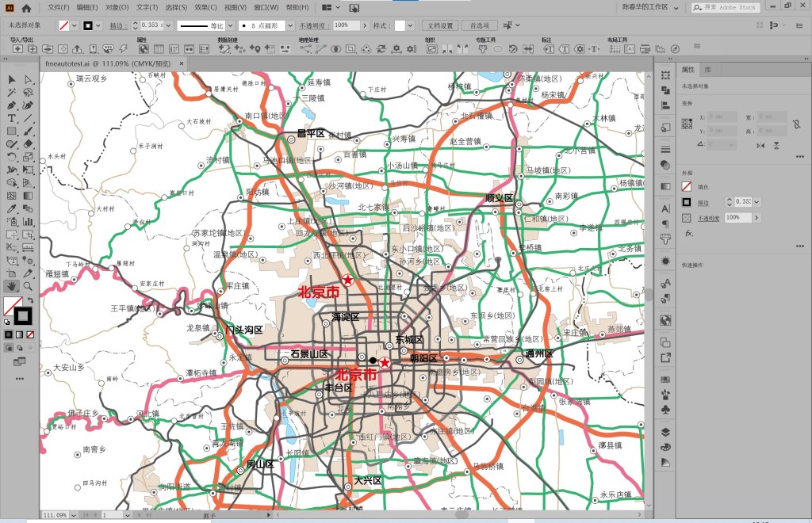Select the Direct Selection white arrow tool
Screen dimensions: 812x523
pos(28,79)
